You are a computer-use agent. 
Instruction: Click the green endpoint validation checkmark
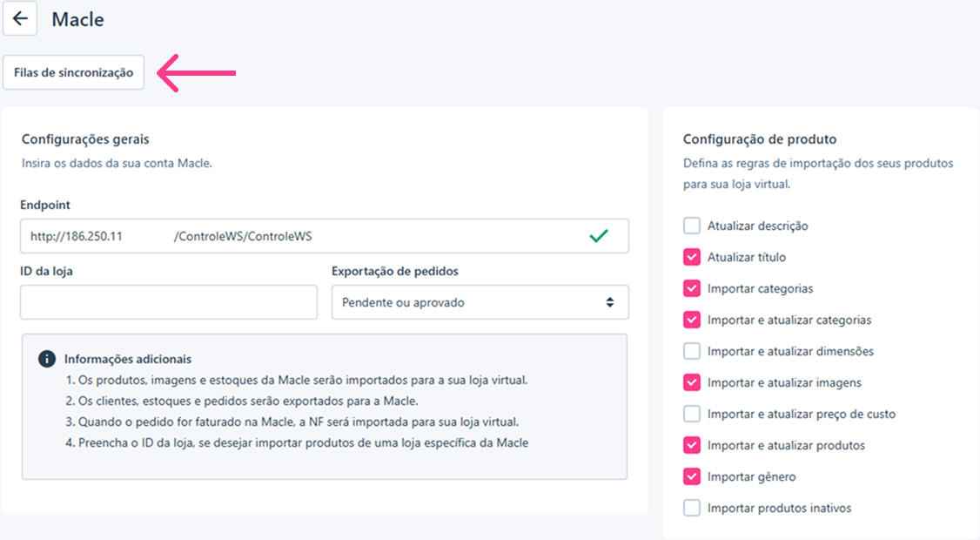point(599,236)
